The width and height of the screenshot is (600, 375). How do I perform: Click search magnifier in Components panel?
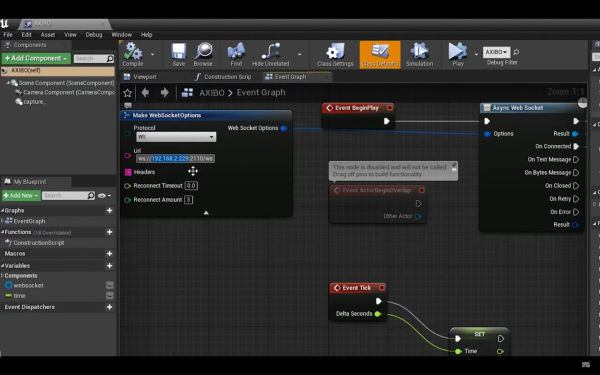click(x=110, y=59)
